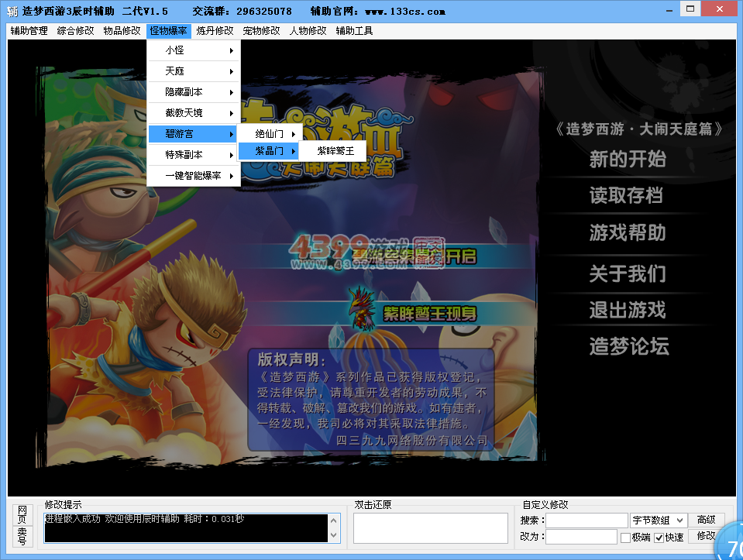The height and width of the screenshot is (560, 743).
Task: Visit the 造梦论坛 forum link
Action: point(629,346)
